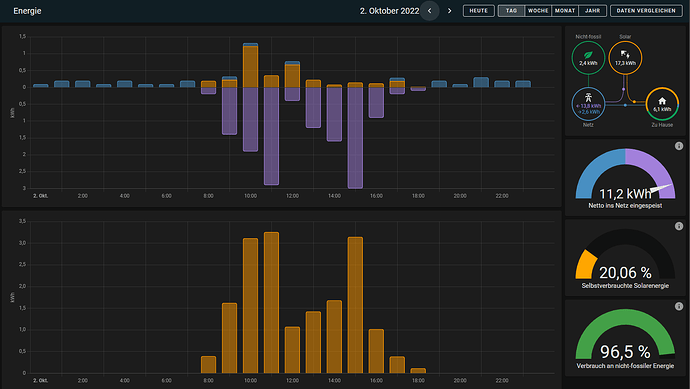The height and width of the screenshot is (389, 690).
Task: Click the orange self-consumption gauge arc
Action: pyautogui.click(x=586, y=264)
